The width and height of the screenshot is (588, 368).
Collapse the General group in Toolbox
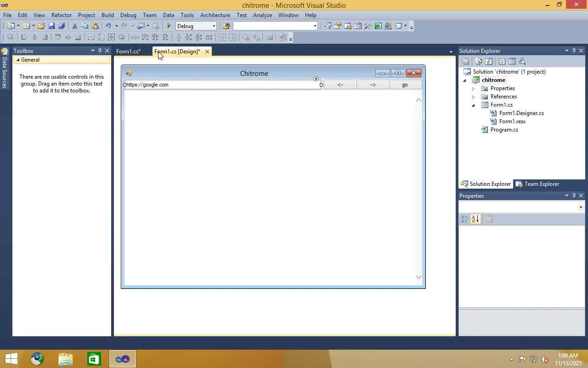[x=18, y=60]
